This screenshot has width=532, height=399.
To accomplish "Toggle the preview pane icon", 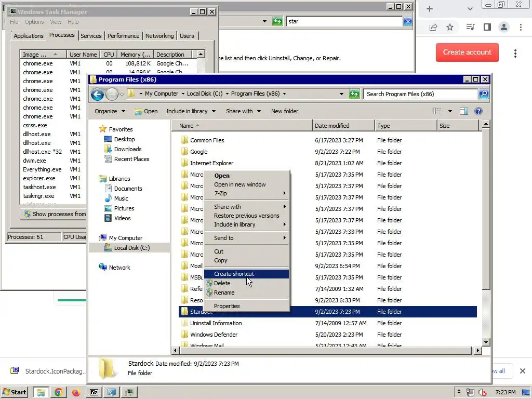I will pos(464,111).
